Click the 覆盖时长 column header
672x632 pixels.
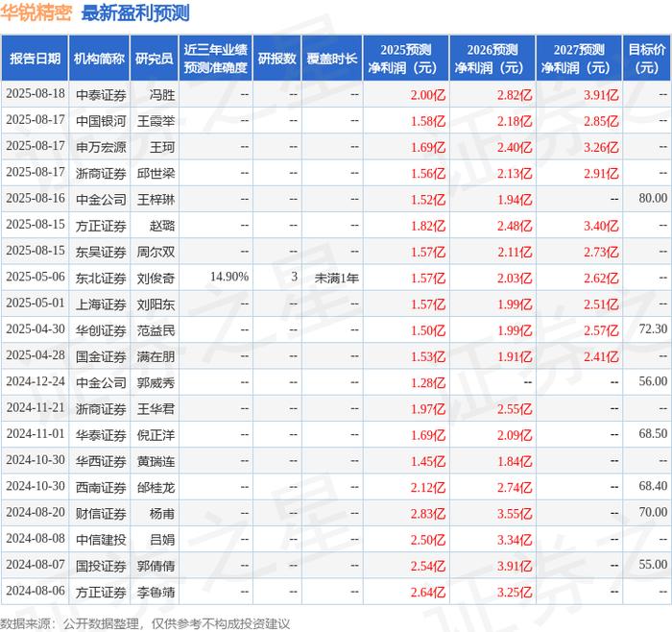click(332, 59)
